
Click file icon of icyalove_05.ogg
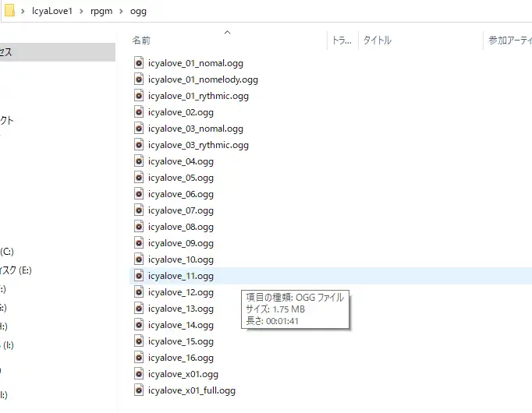[139, 178]
